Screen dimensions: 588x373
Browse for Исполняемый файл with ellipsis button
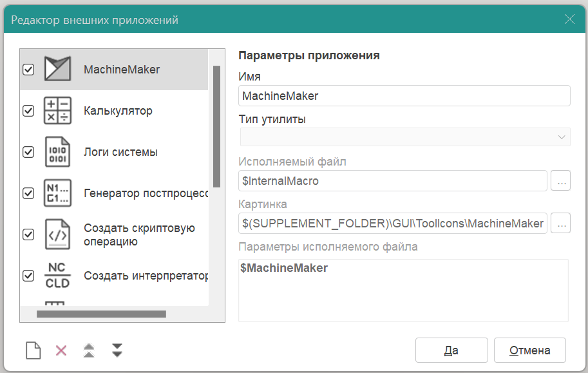pyautogui.click(x=561, y=181)
